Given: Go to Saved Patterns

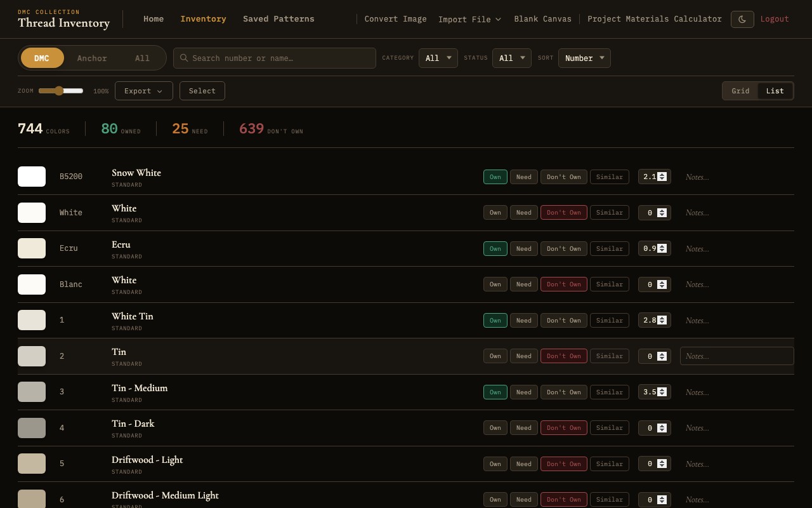Looking at the screenshot, I should coord(278,19).
